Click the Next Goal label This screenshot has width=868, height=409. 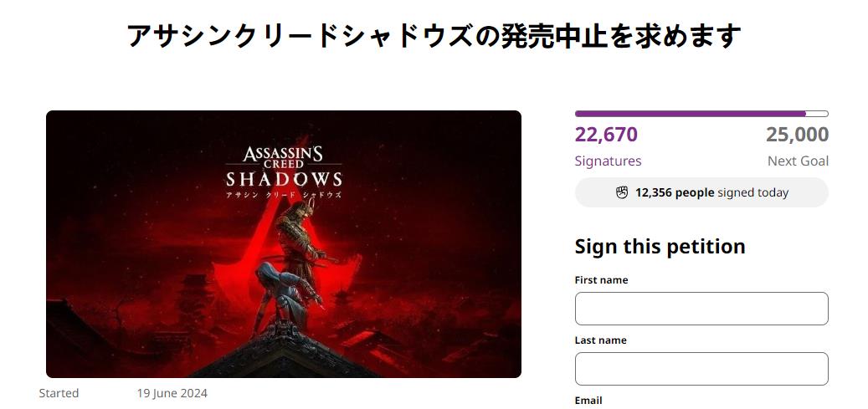pos(798,161)
